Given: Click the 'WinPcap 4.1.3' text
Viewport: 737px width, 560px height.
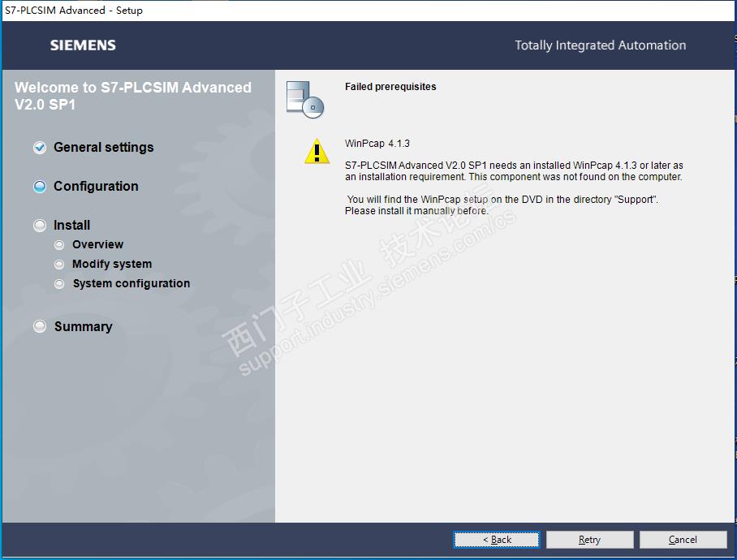Looking at the screenshot, I should pos(377,144).
